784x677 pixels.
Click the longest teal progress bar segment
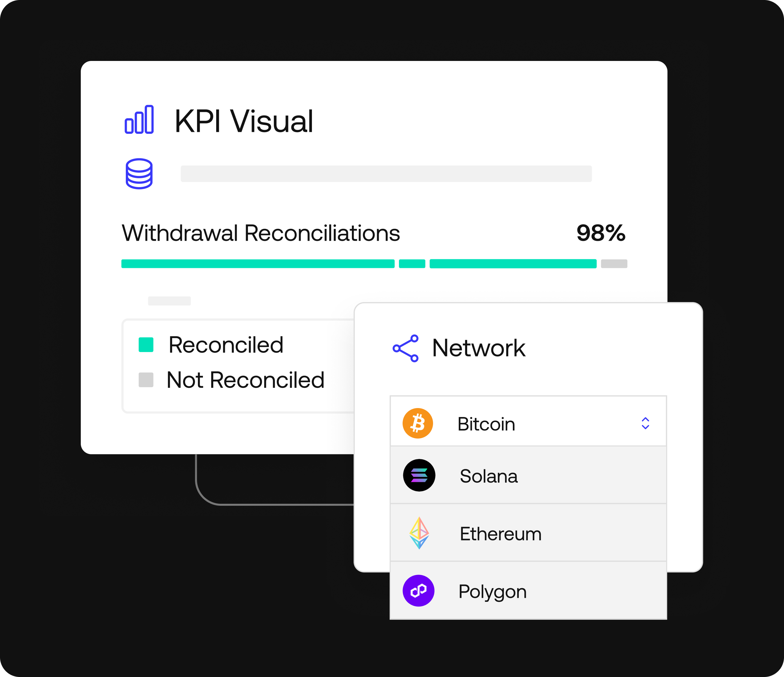click(258, 264)
